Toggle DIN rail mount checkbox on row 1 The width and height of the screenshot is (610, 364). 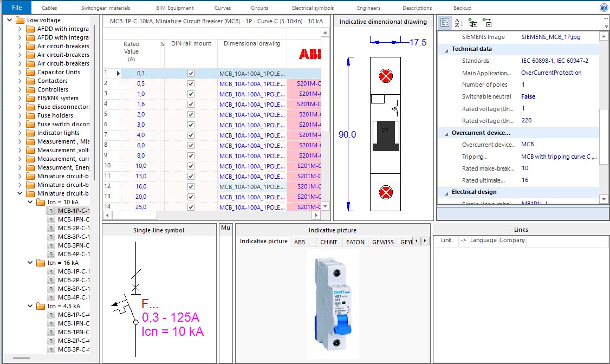[191, 73]
